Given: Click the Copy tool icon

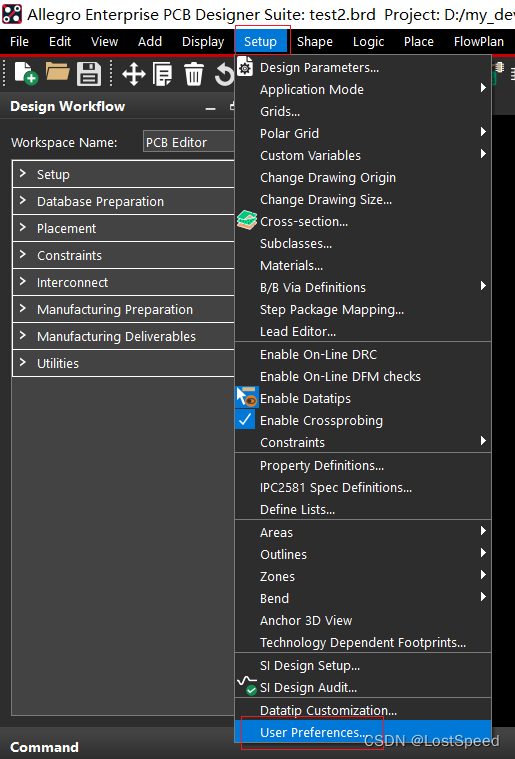Looking at the screenshot, I should click(x=163, y=75).
